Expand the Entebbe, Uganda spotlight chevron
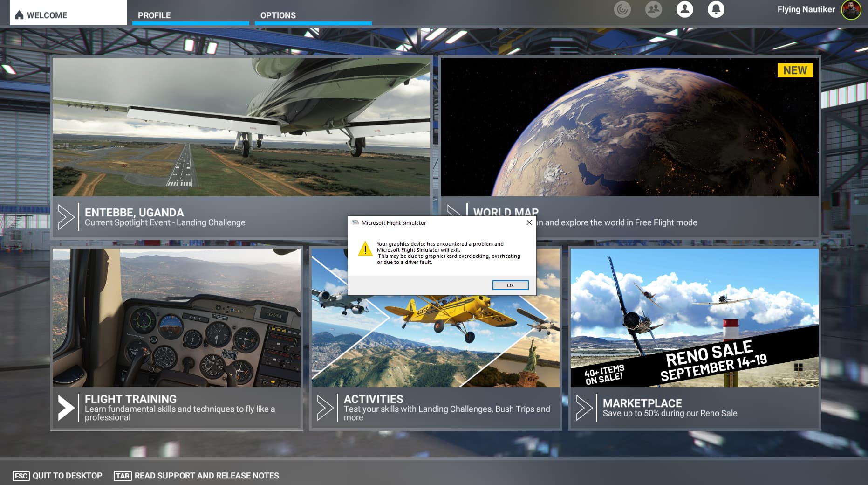The image size is (868, 485). [x=66, y=217]
